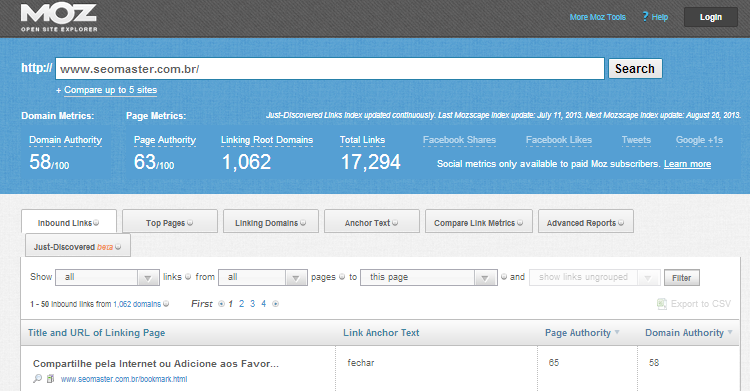This screenshot has width=750, height=391.
Task: Open the Advanced Reports tab
Action: (586, 222)
